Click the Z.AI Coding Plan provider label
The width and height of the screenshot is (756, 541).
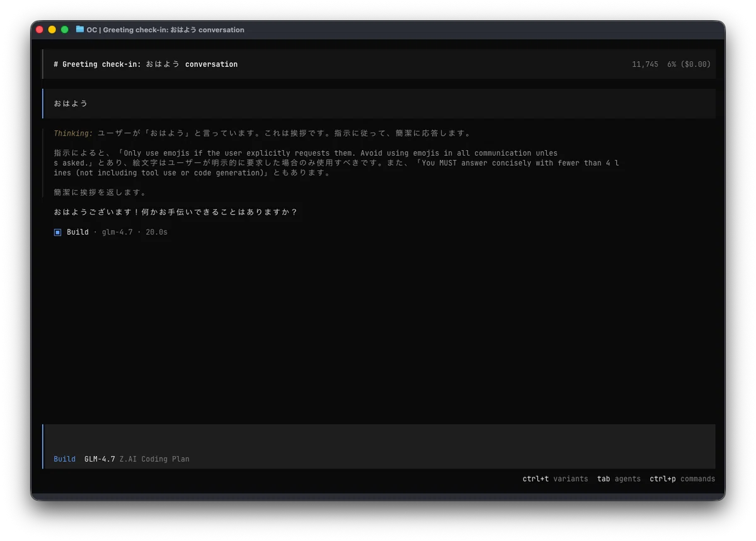154,459
